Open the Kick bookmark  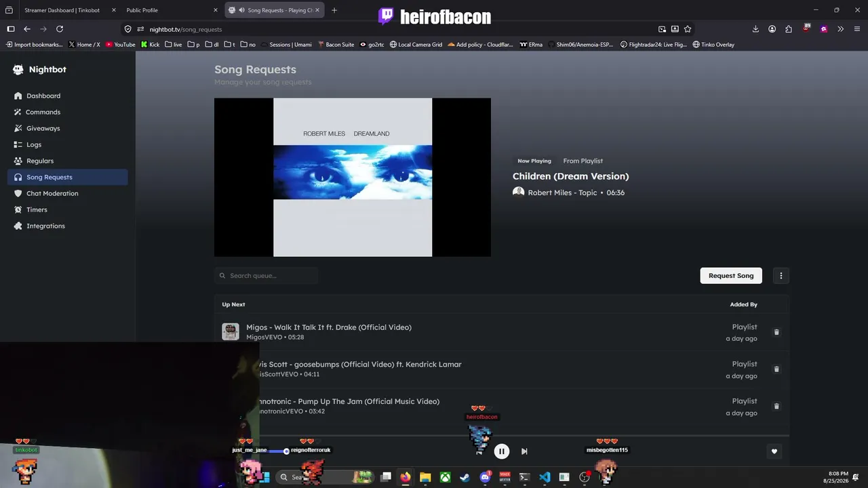(x=150, y=45)
